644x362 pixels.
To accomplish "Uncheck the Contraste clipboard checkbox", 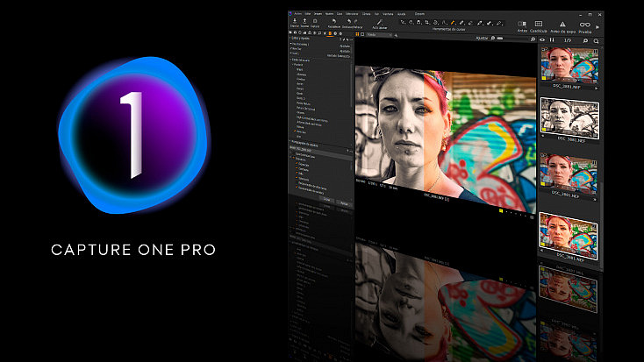I will 297,168.
